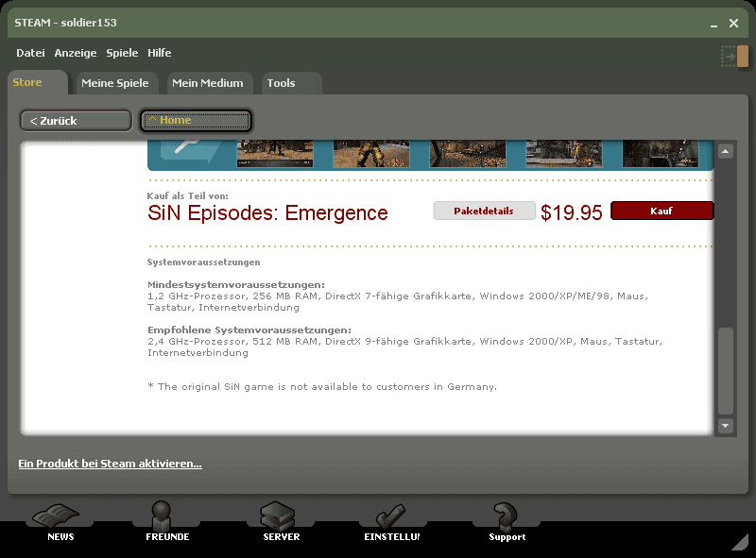
Task: Click the $19.95 price text
Action: tap(572, 212)
